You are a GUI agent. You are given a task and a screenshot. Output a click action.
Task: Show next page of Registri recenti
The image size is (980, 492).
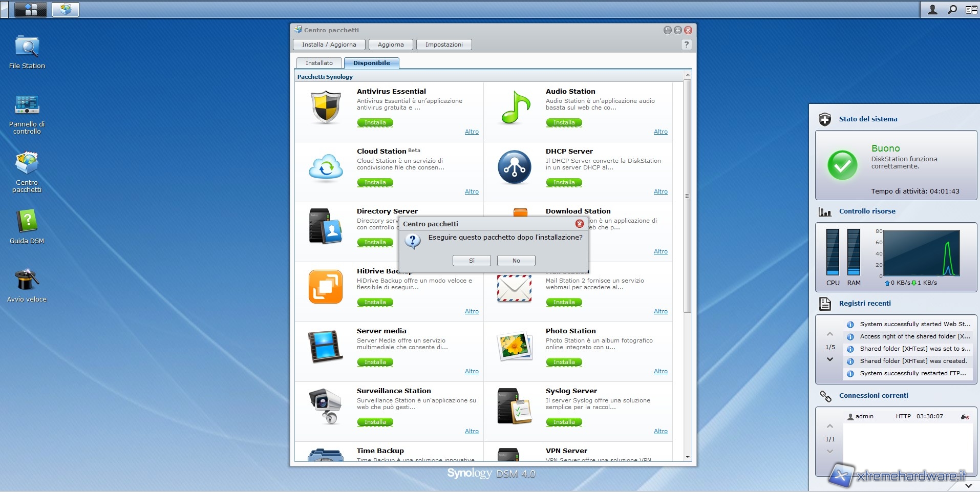point(830,359)
